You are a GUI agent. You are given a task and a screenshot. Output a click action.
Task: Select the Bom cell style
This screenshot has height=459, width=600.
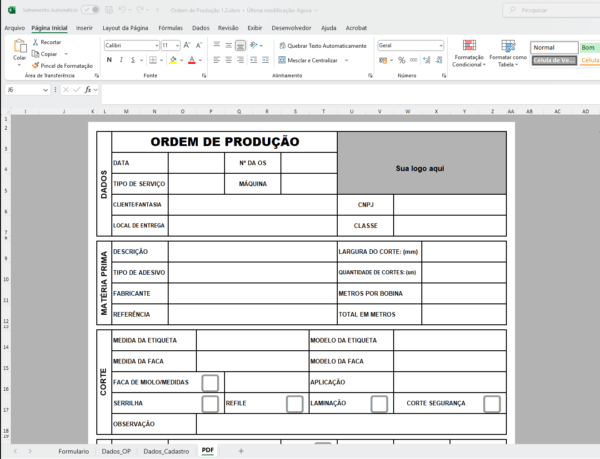(x=590, y=47)
